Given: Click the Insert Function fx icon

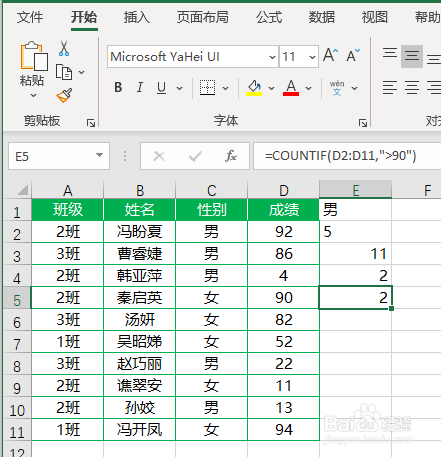Looking at the screenshot, I should (231, 156).
